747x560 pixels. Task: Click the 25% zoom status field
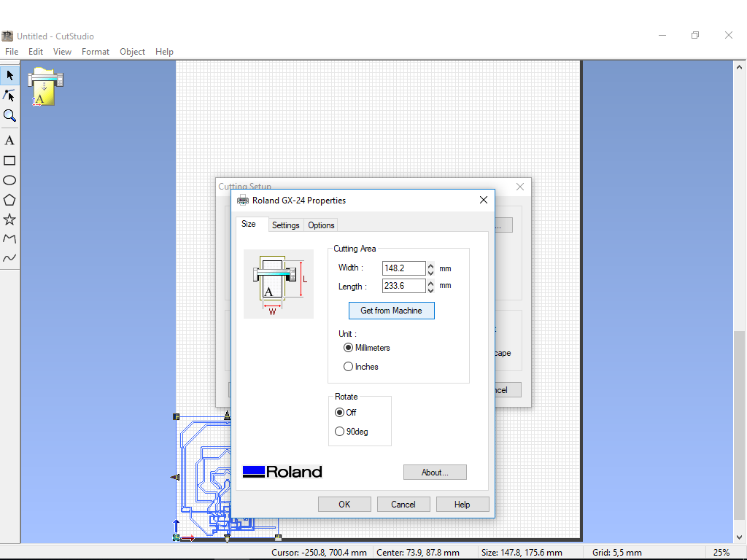[721, 553]
